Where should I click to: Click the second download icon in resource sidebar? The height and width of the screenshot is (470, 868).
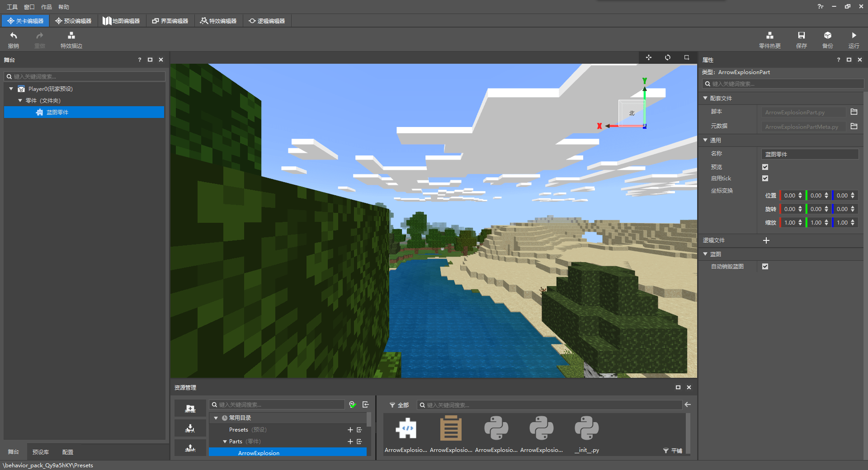click(190, 428)
